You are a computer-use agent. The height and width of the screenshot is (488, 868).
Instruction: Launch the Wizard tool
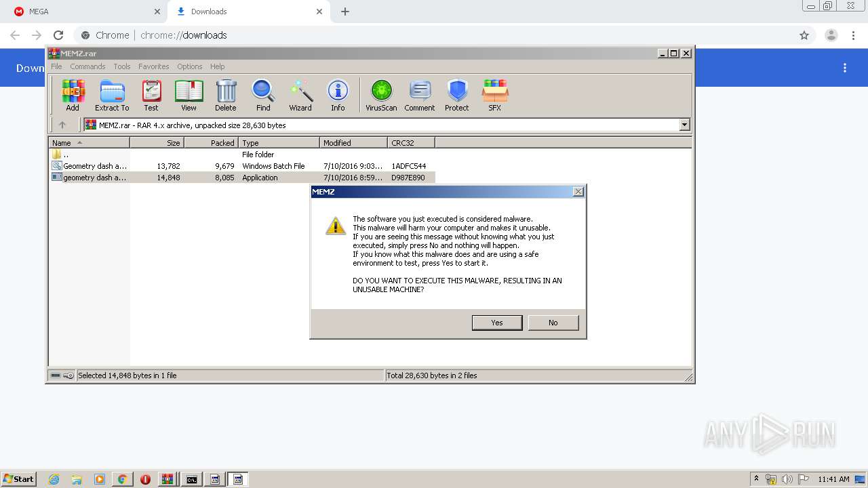coord(300,95)
